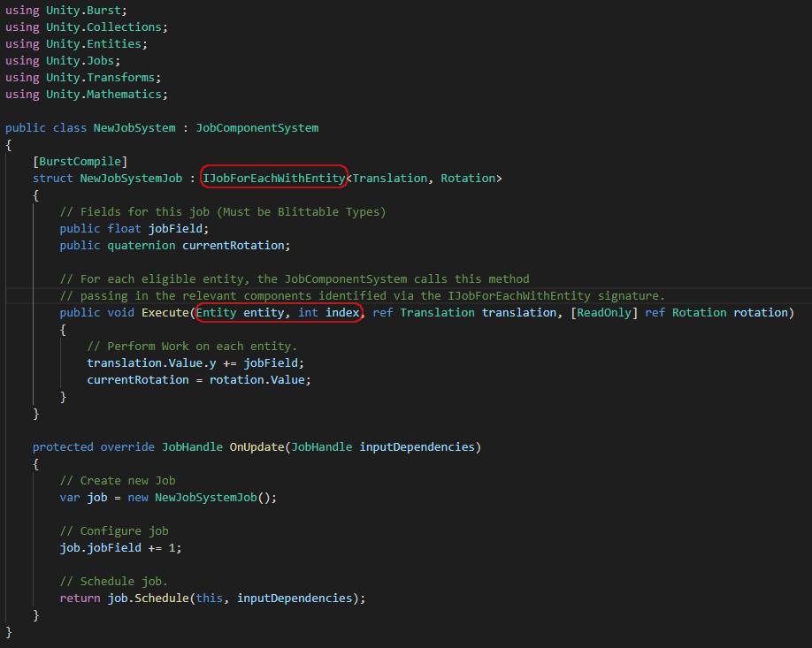
Task: Click the 'passing in the relevant components' comment
Action: coord(362,295)
